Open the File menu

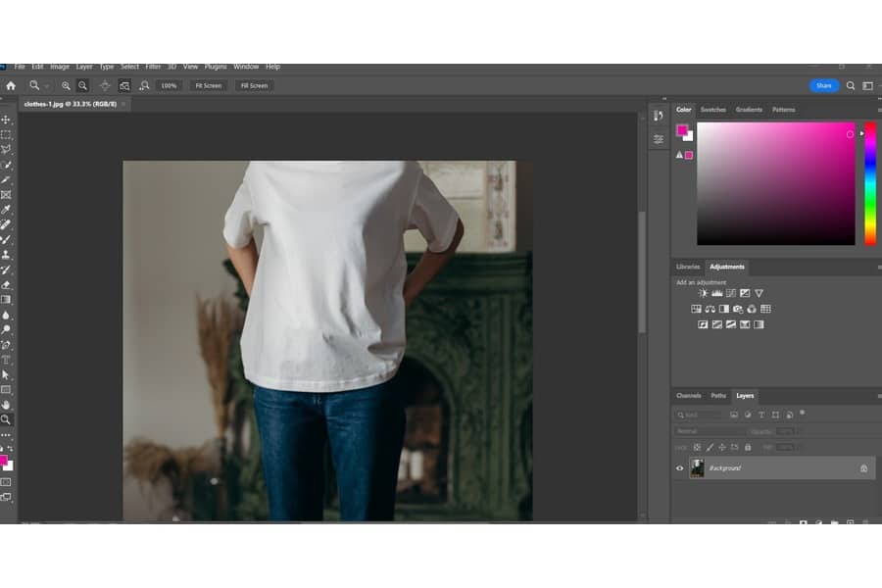[x=20, y=67]
